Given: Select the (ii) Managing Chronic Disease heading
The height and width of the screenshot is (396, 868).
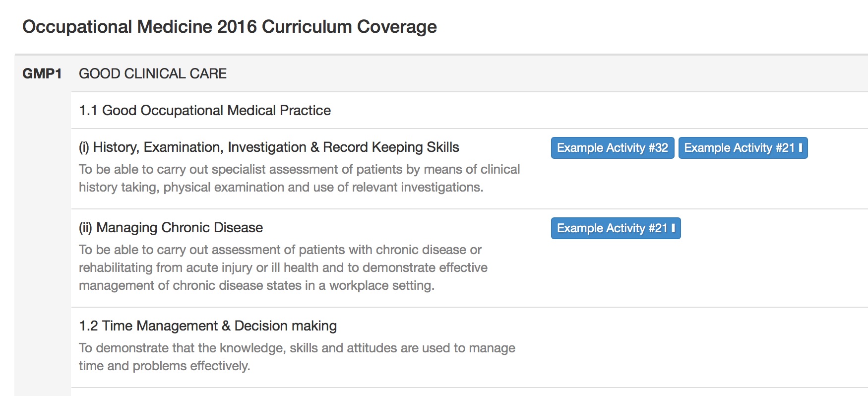Looking at the screenshot, I should 171,228.
